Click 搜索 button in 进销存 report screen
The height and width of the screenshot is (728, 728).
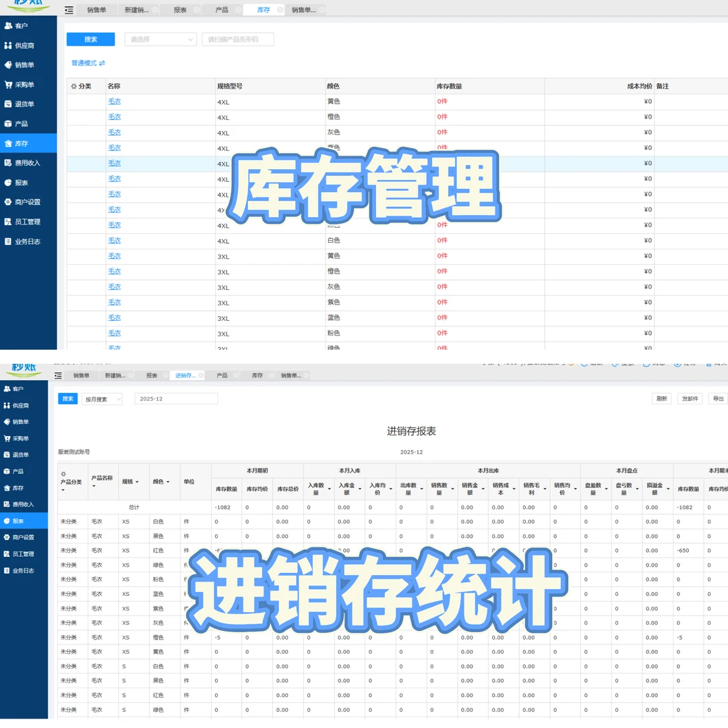68,399
